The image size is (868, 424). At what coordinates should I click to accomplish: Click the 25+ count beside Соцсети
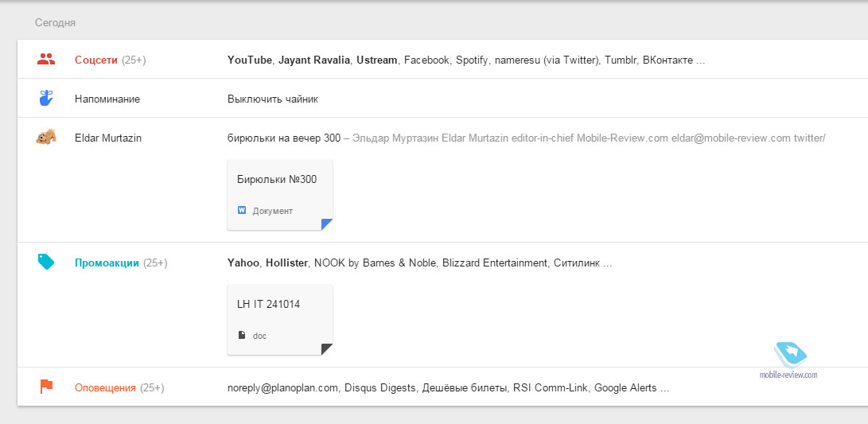point(134,60)
